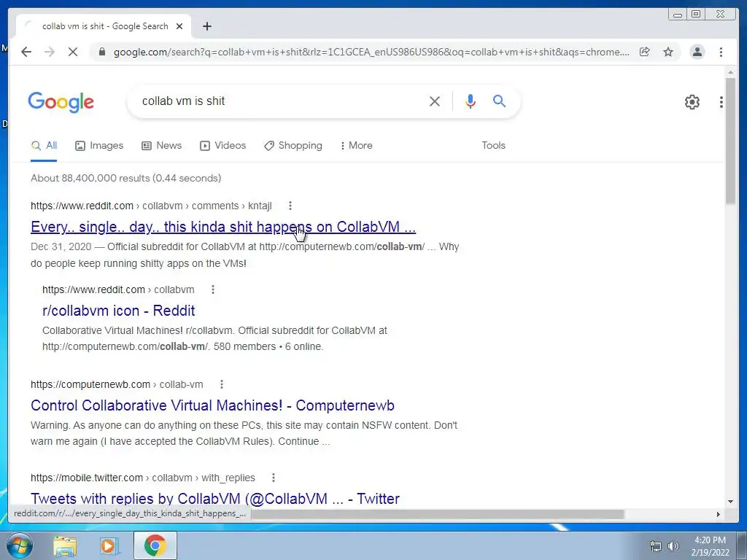747x560 pixels.
Task: Open options for r/collabvm icon result
Action: (x=213, y=289)
